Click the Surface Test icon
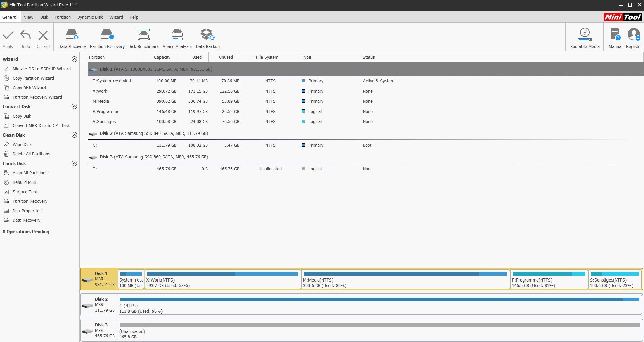The width and height of the screenshot is (644, 342). pyautogui.click(x=6, y=192)
